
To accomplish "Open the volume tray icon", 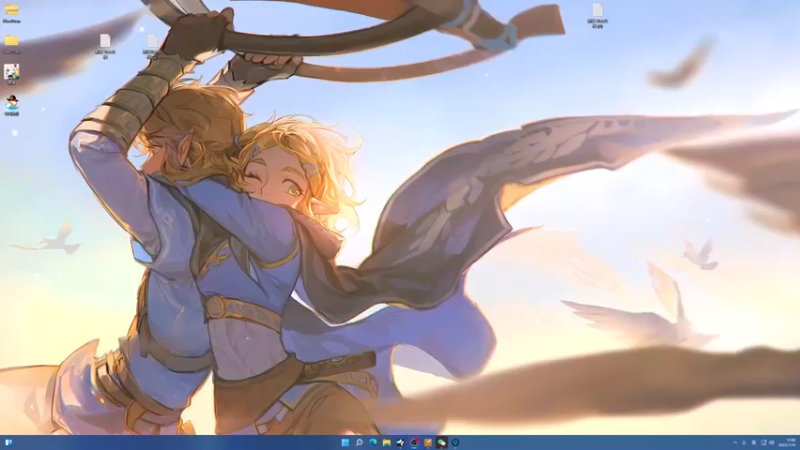I will 771,442.
